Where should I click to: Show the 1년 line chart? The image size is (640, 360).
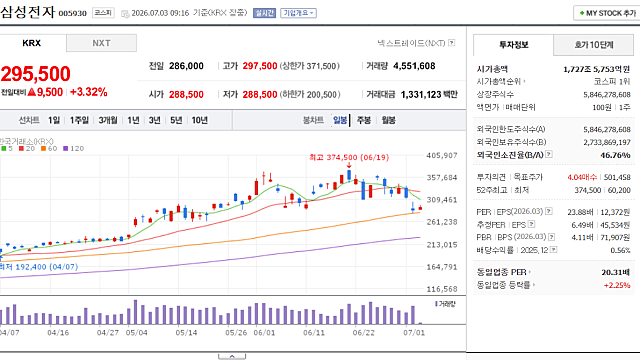[133, 120]
